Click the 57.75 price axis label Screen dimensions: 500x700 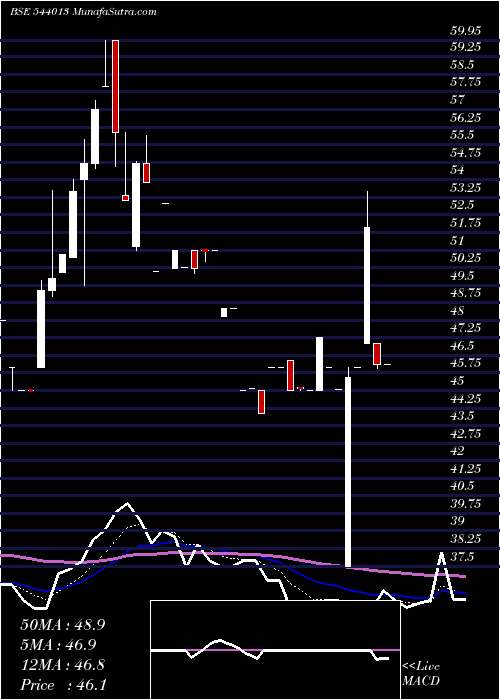[x=466, y=82]
